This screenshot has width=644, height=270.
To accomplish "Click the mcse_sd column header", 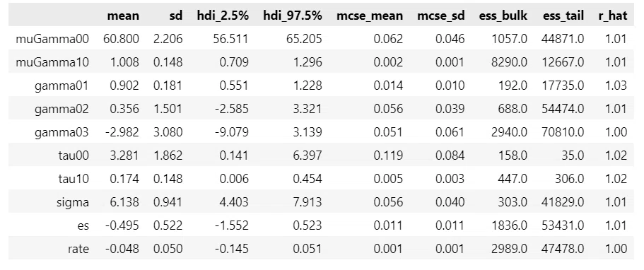I will [x=440, y=16].
